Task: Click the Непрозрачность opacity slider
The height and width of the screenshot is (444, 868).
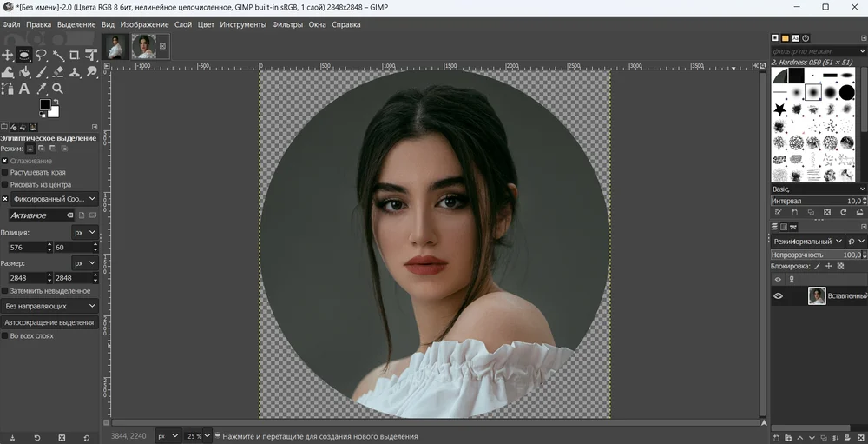Action: (x=819, y=255)
